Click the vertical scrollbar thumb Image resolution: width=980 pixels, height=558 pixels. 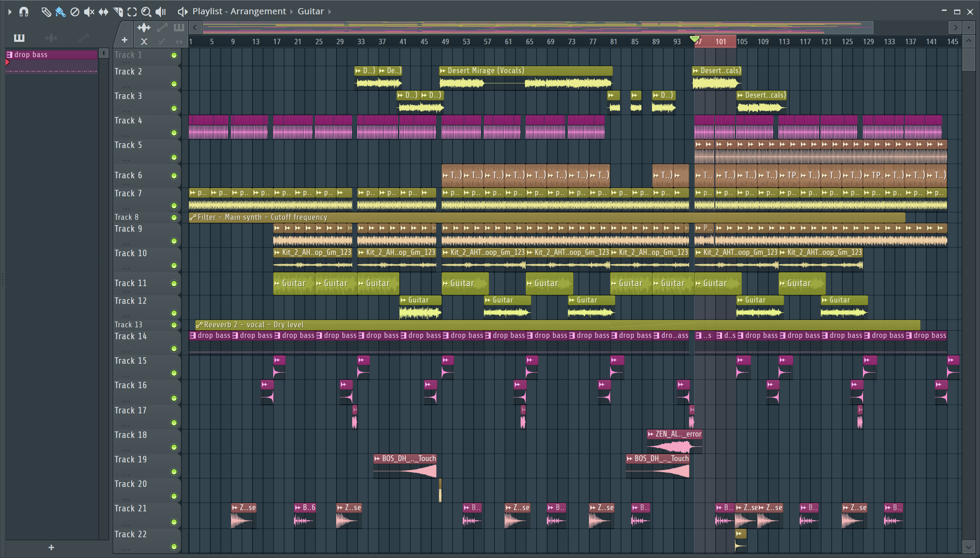tap(968, 60)
